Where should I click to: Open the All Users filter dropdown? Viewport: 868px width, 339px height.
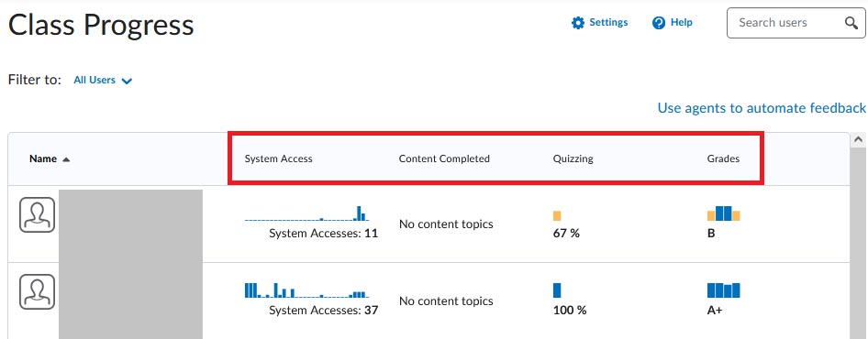point(103,81)
